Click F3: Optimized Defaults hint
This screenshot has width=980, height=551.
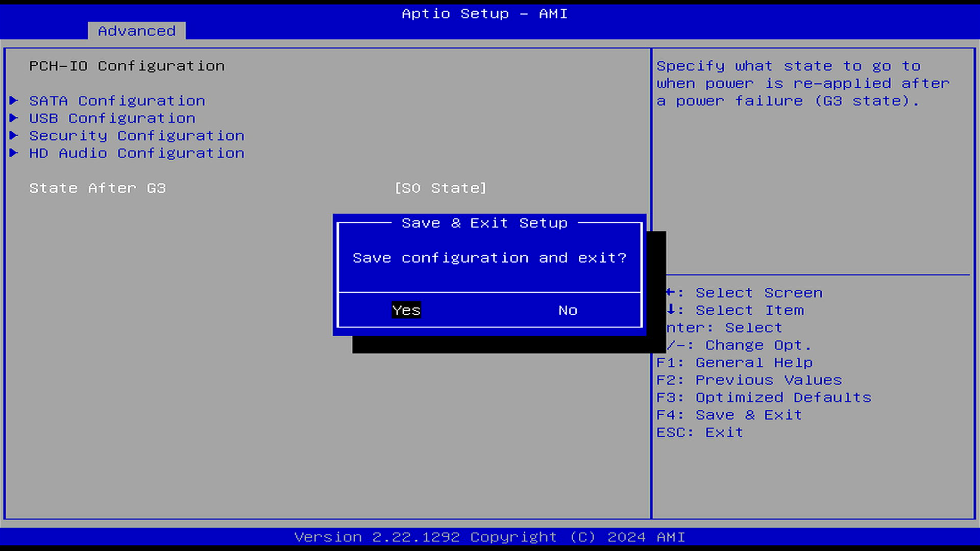point(764,397)
